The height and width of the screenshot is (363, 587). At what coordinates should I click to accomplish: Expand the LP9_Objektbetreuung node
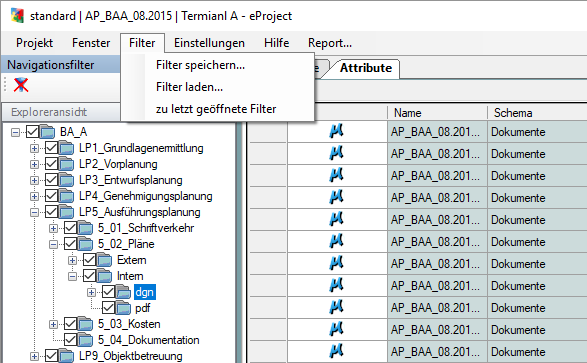pos(34,356)
